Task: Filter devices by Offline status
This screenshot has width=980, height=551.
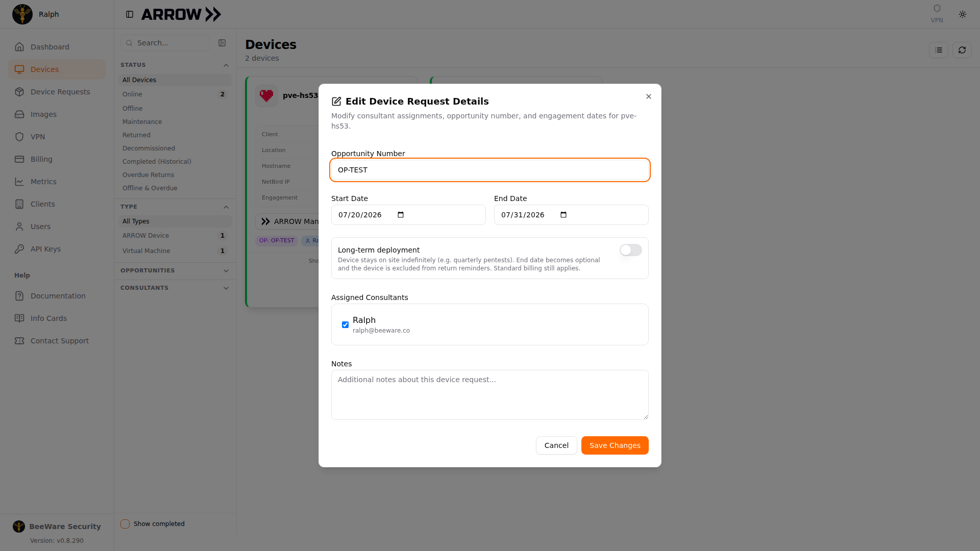Action: (x=175, y=109)
